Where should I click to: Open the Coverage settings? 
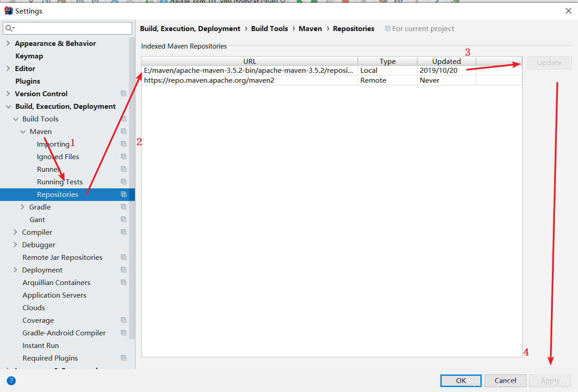pyautogui.click(x=38, y=321)
